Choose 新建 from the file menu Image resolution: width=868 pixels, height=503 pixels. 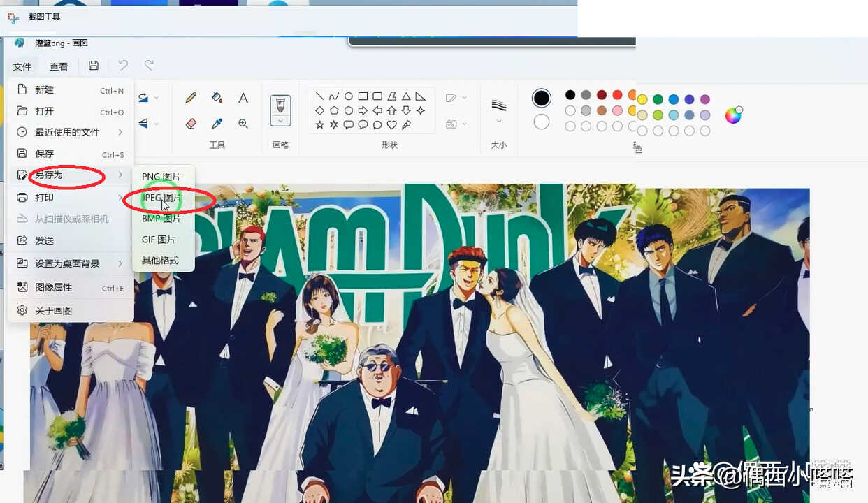tap(70, 89)
